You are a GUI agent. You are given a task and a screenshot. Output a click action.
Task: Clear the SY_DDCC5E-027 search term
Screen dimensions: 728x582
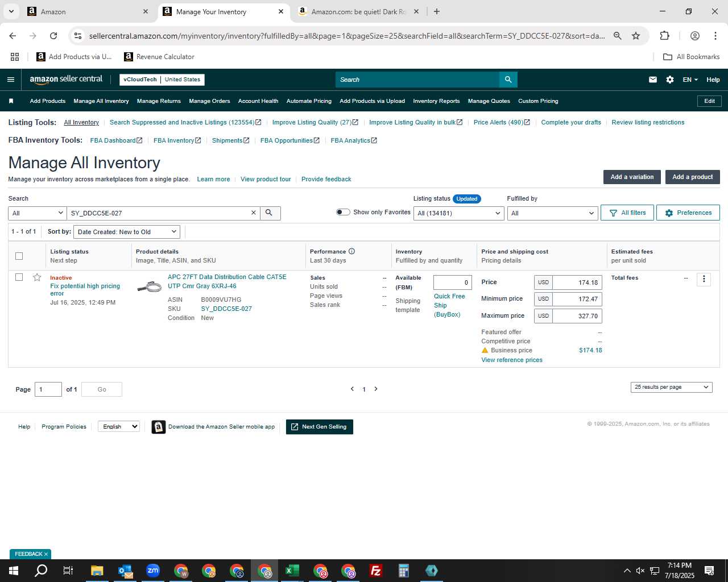[x=254, y=213]
